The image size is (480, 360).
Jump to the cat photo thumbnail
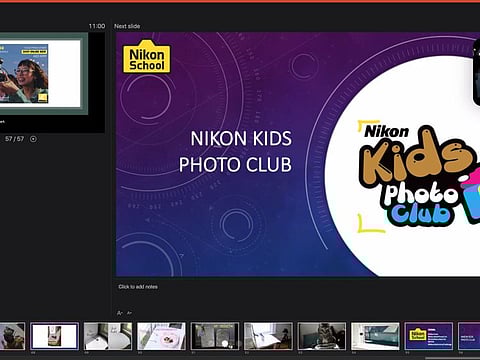322,336
